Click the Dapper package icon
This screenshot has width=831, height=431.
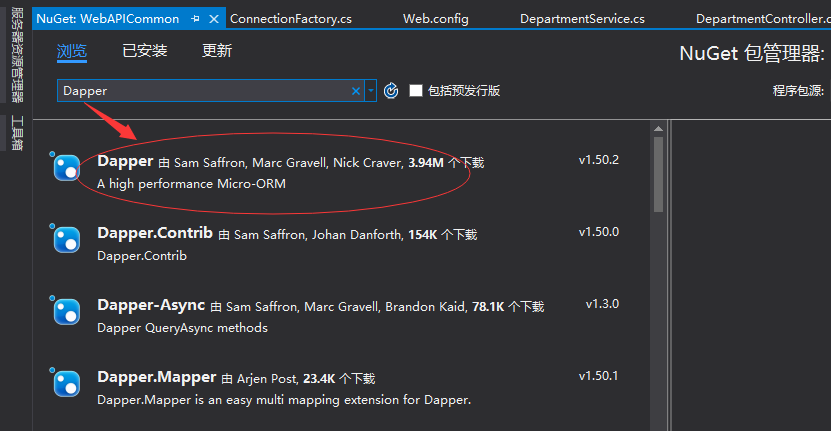tap(67, 168)
